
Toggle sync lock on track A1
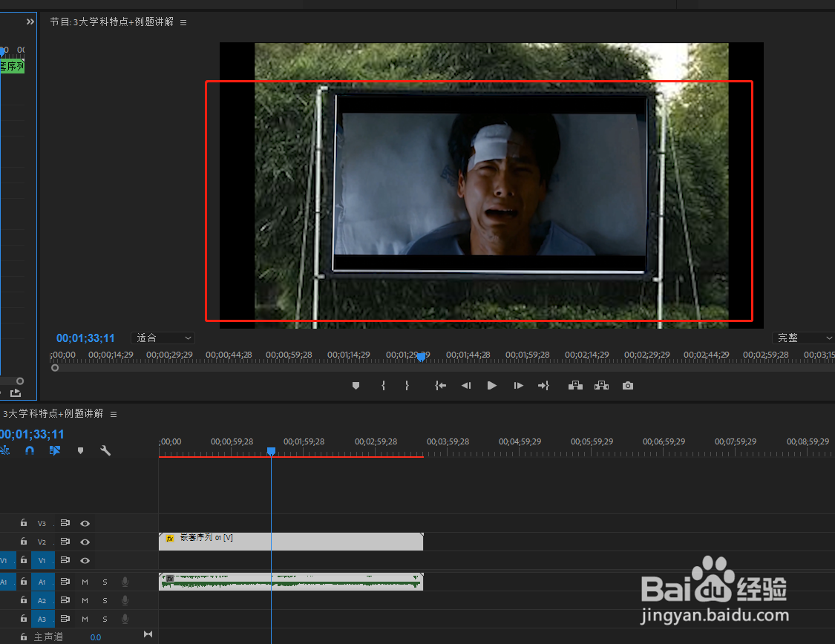65,582
